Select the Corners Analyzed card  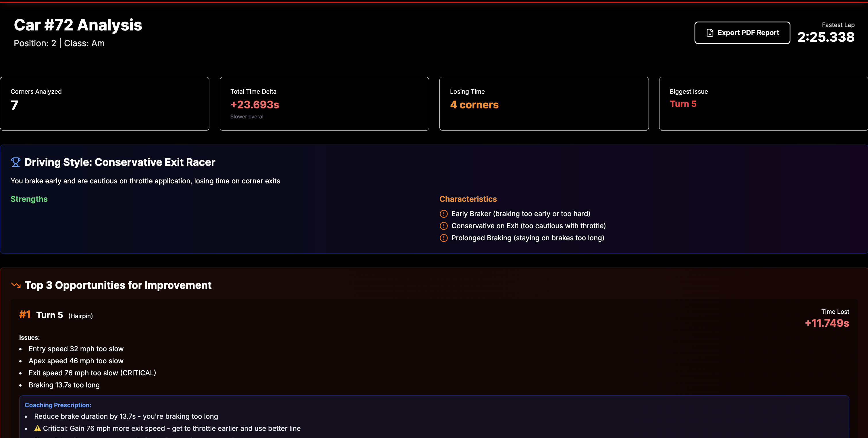pyautogui.click(x=105, y=103)
